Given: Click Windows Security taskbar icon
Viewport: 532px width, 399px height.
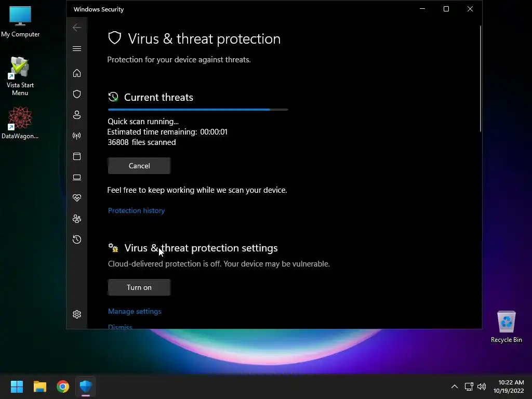Looking at the screenshot, I should tap(86, 387).
